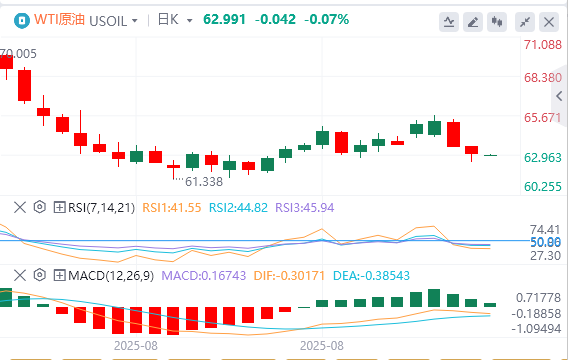
Task: Collapse chart with shrink arrows icon
Action: click(x=525, y=22)
